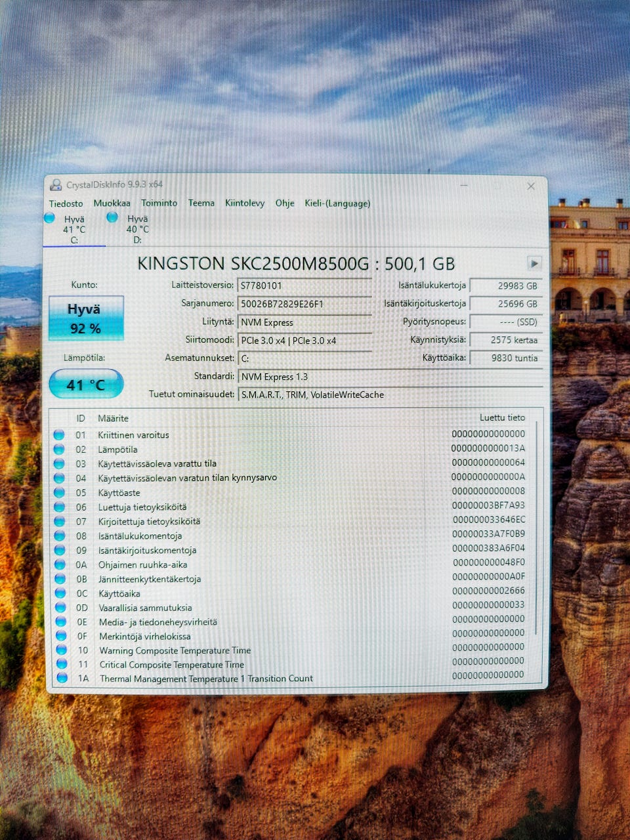The image size is (630, 840).
Task: Click status icon for Media- ja tiedoneheysvirheitä
Action: coord(61,621)
